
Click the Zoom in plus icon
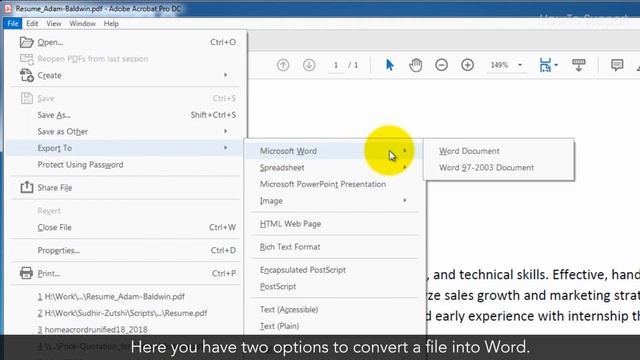[467, 65]
